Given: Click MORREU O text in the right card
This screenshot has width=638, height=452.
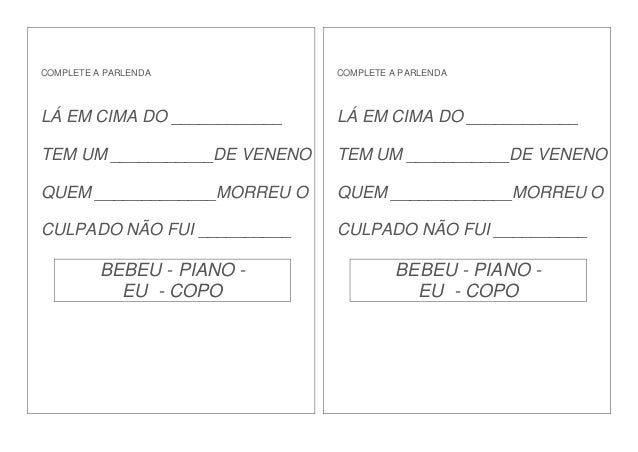Looking at the screenshot, I should click(558, 192).
